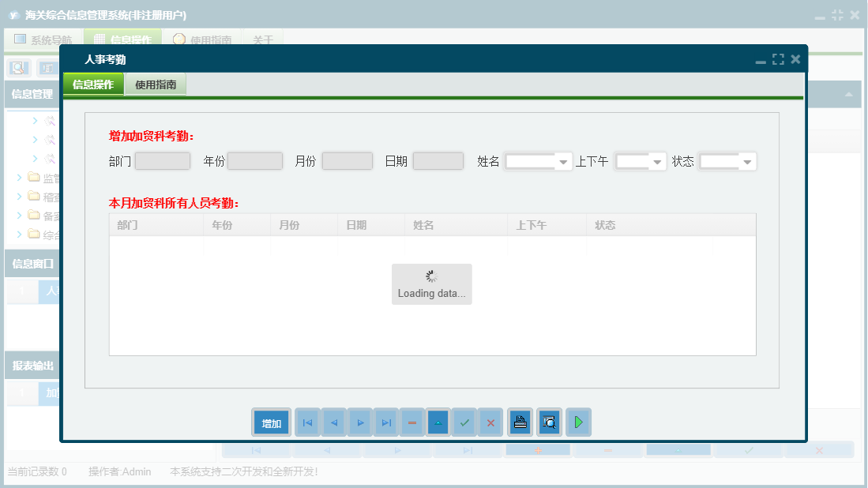Expand the 备案 folder tree node
Viewport: 868px width, 488px height.
point(19,216)
